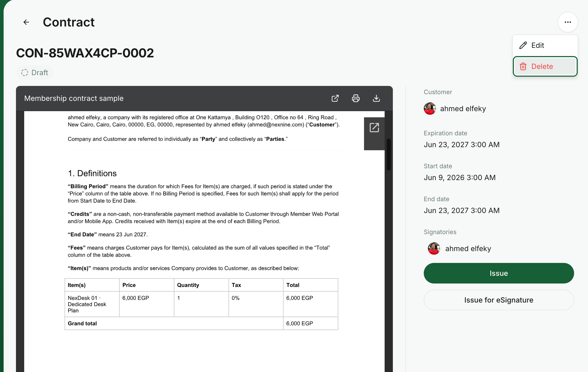
Task: Click the floating open-external icon on document
Action: click(374, 128)
